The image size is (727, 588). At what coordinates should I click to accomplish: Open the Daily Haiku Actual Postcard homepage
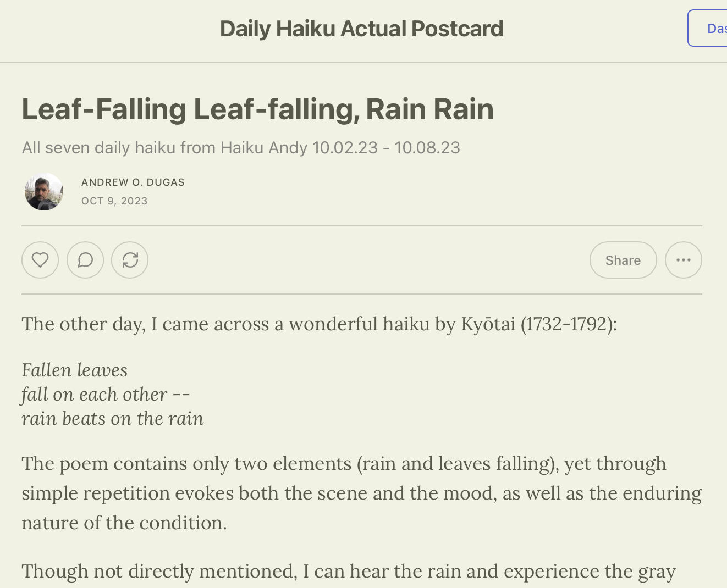tap(361, 29)
